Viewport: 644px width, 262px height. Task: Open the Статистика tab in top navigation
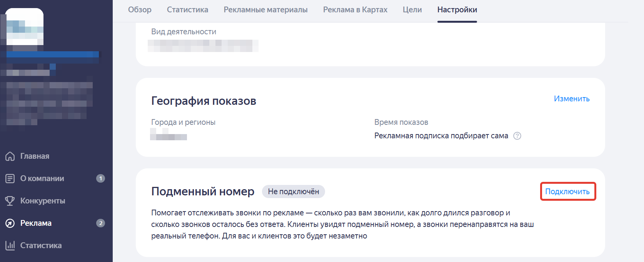click(187, 10)
